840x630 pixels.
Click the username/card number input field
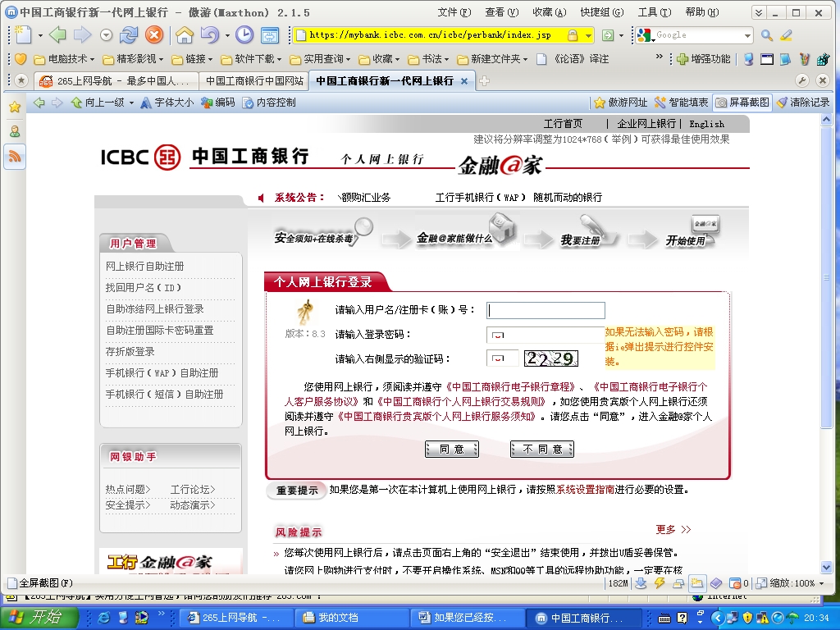pyautogui.click(x=546, y=311)
